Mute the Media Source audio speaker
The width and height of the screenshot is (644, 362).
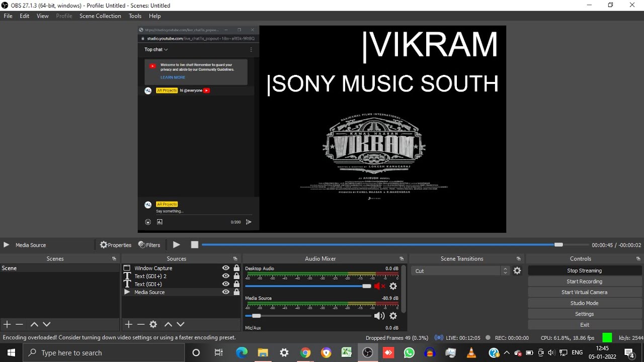(x=379, y=316)
